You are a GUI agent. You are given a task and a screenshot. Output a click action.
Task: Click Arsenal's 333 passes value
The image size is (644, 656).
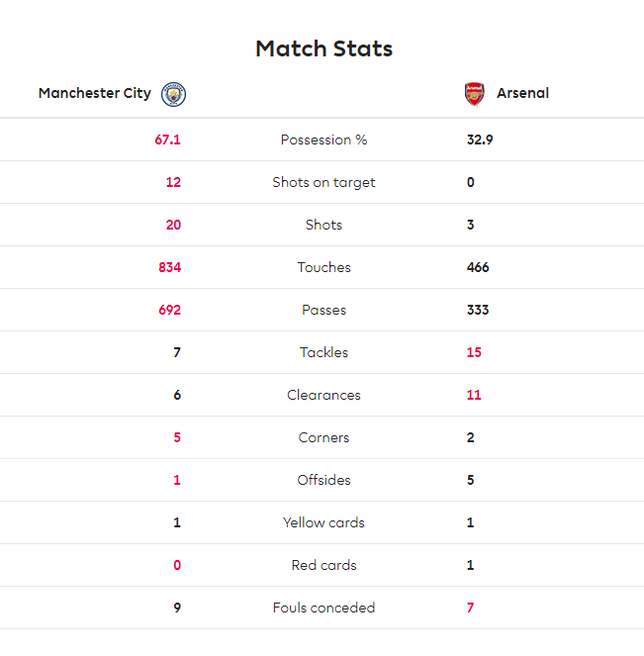click(478, 310)
